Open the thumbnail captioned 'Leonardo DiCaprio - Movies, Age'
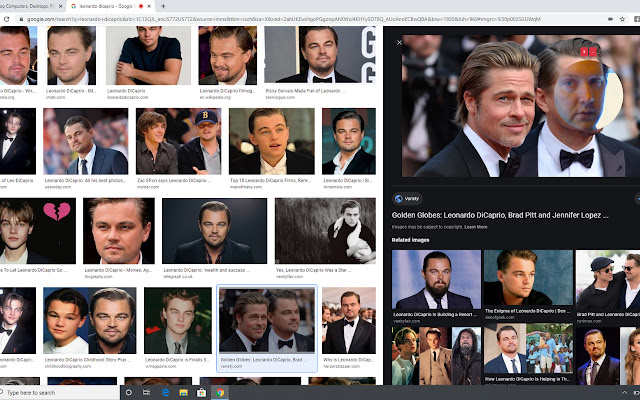 [x=119, y=231]
